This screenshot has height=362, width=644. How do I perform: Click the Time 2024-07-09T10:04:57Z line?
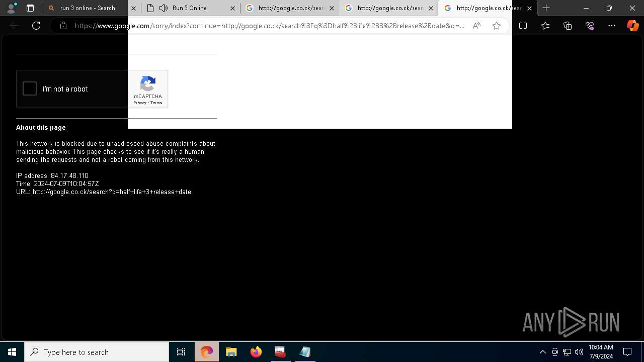pyautogui.click(x=57, y=184)
